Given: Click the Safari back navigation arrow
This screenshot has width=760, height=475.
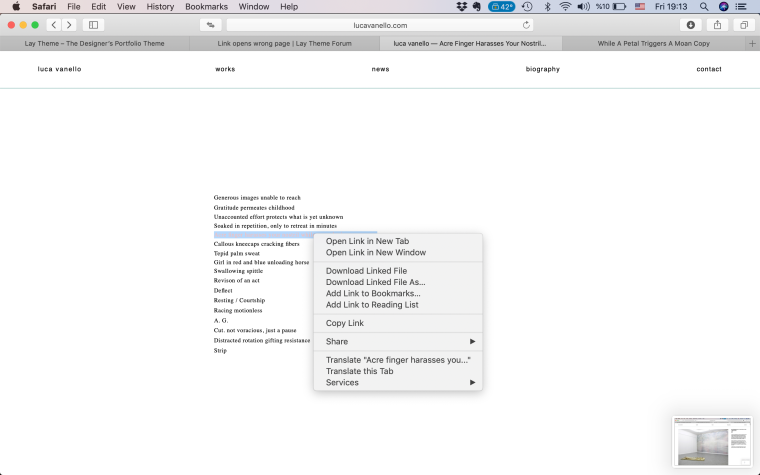Looking at the screenshot, I should click(53, 25).
